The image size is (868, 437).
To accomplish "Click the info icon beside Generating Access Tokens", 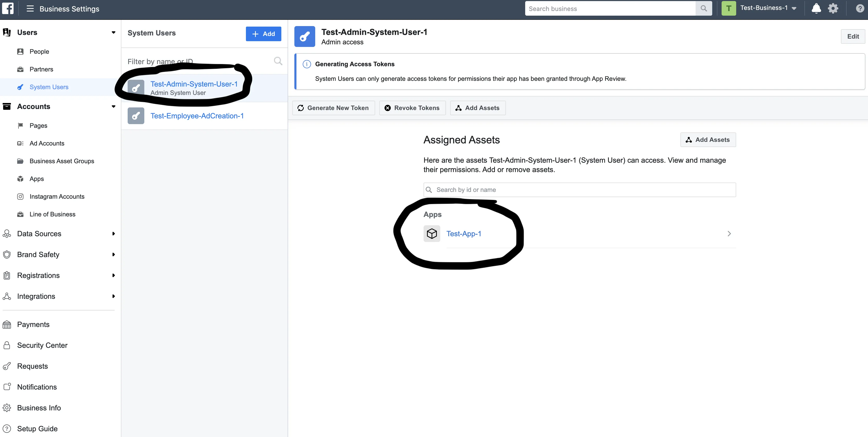I will pyautogui.click(x=307, y=64).
